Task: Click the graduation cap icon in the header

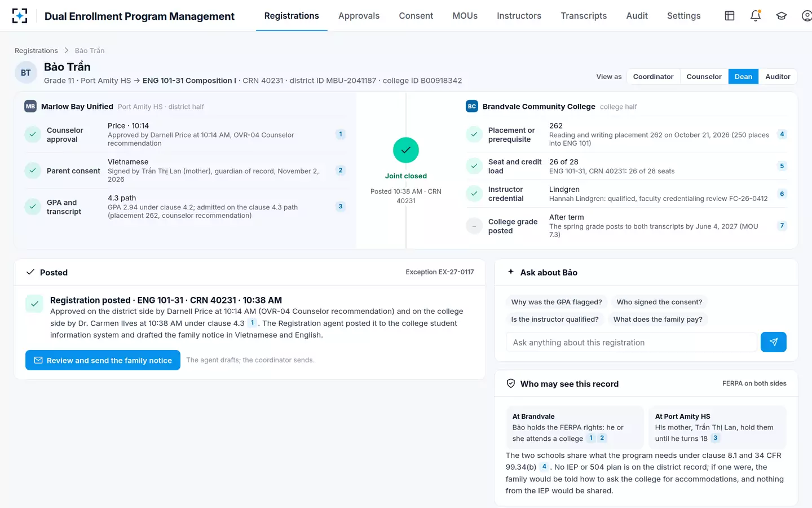Action: [x=782, y=16]
